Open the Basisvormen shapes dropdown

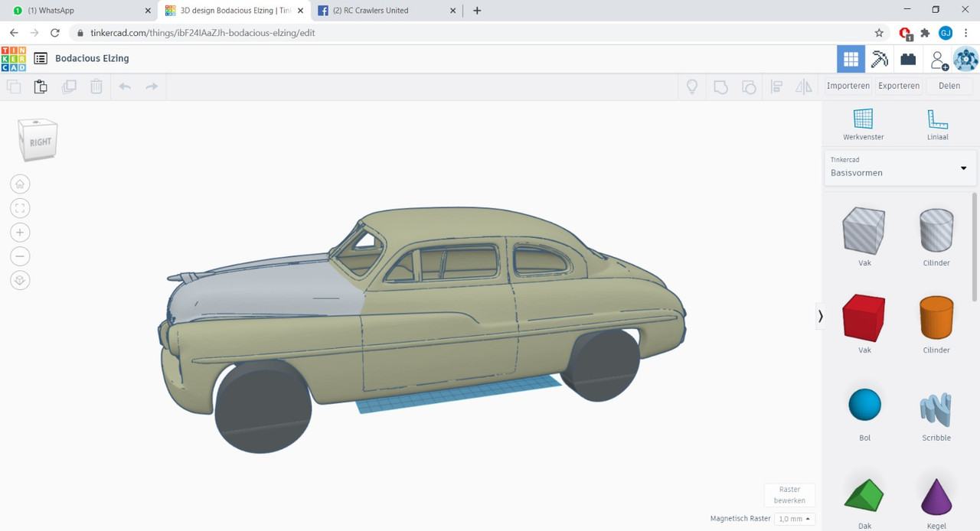[900, 168]
